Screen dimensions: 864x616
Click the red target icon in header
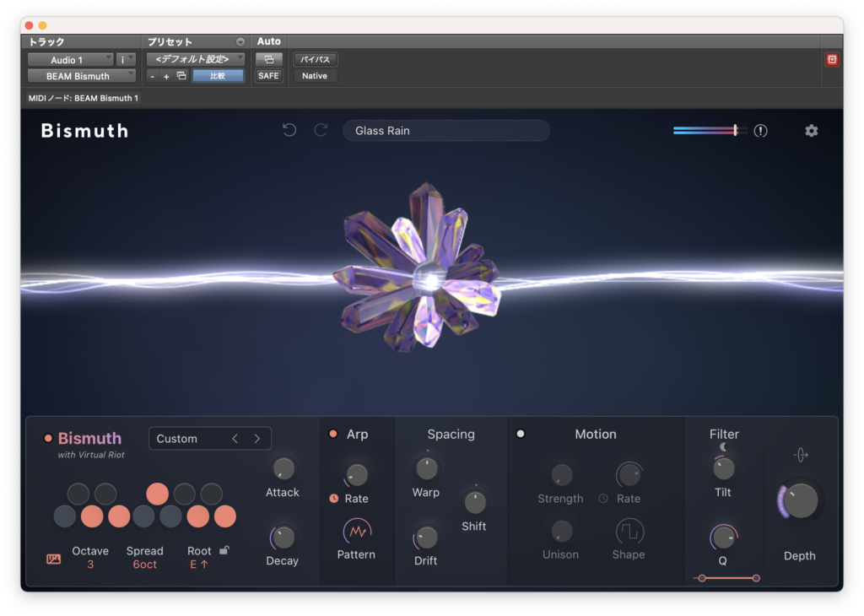[831, 60]
